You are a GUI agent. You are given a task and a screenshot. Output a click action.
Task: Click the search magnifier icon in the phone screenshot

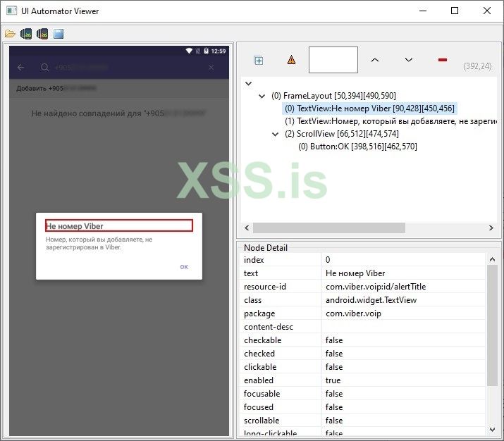click(44, 68)
